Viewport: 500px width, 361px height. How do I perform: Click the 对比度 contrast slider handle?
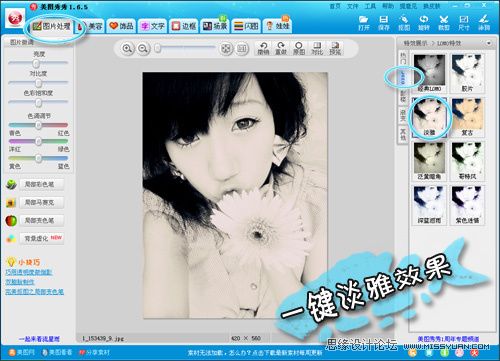(x=39, y=82)
